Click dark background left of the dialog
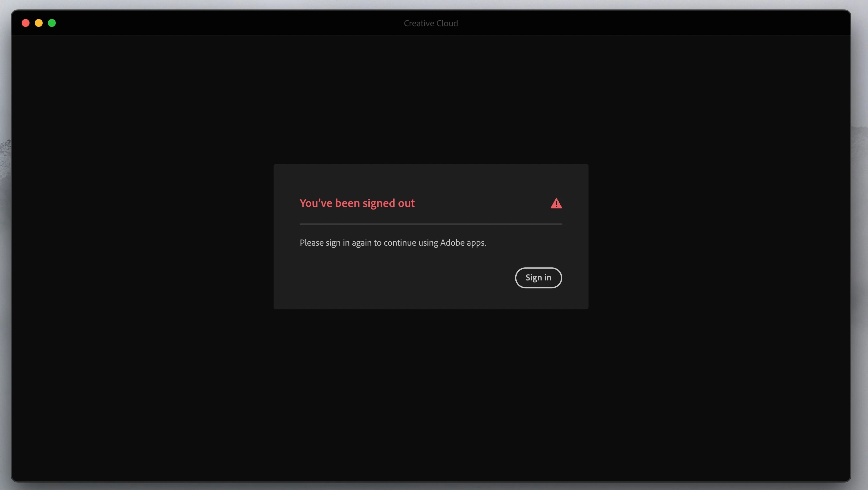The height and width of the screenshot is (490, 868). pos(141,236)
